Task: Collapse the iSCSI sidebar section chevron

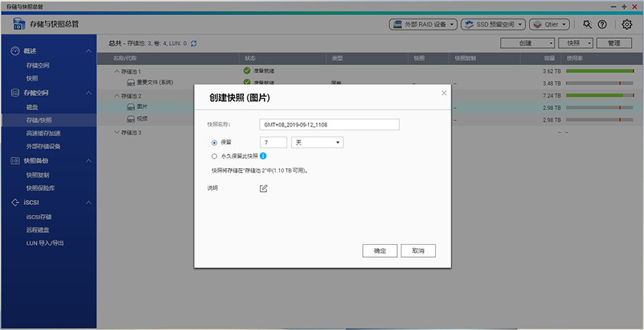Action: point(88,202)
